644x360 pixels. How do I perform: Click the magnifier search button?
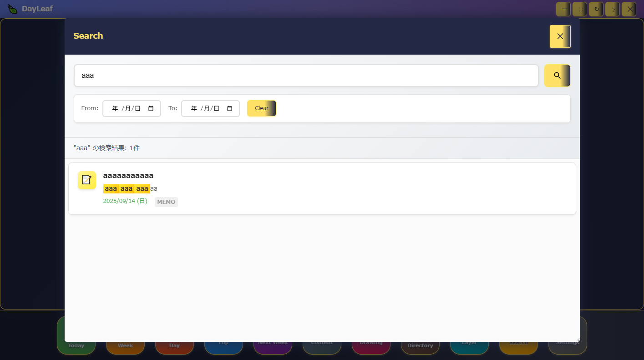click(557, 76)
